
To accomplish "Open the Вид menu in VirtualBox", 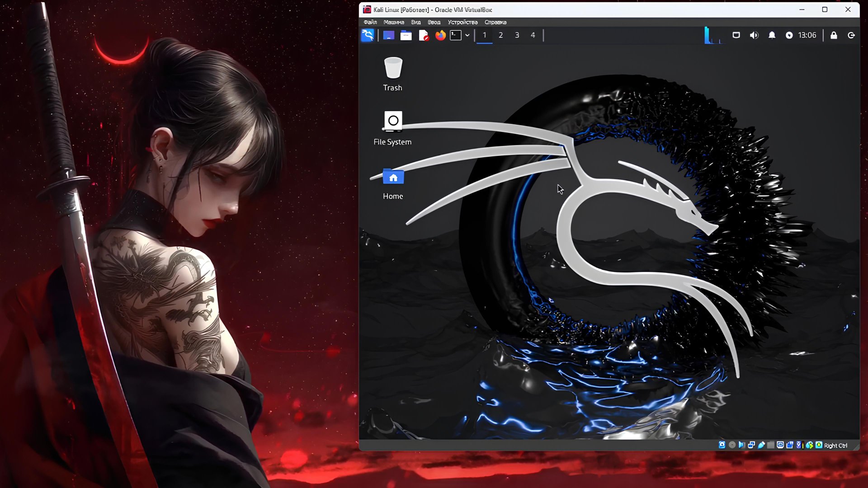I will coord(415,22).
